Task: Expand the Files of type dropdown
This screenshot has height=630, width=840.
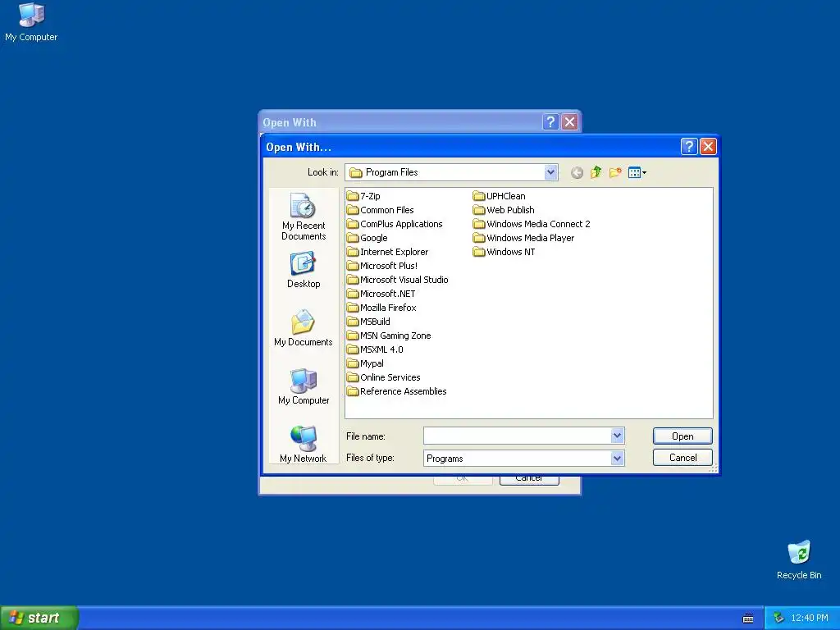Action: coord(617,458)
